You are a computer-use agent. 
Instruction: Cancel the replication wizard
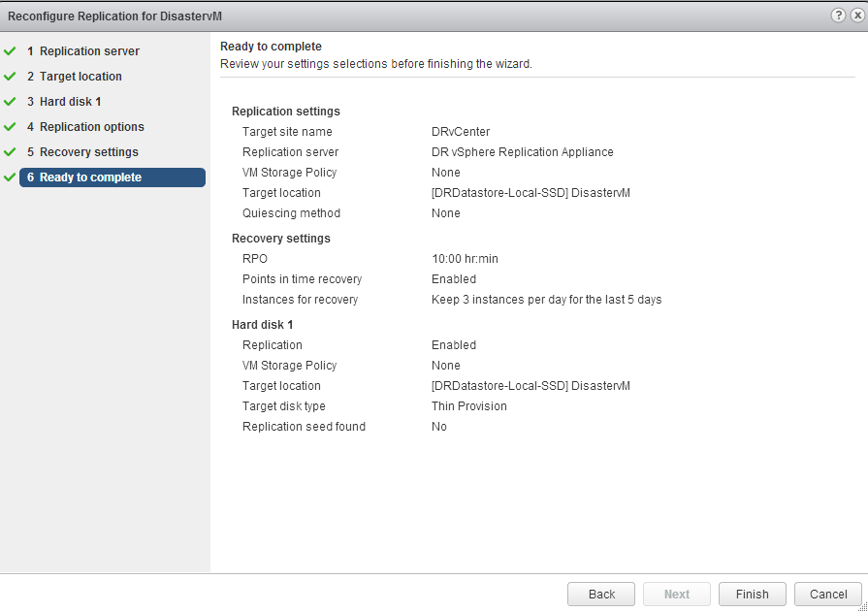(x=827, y=595)
